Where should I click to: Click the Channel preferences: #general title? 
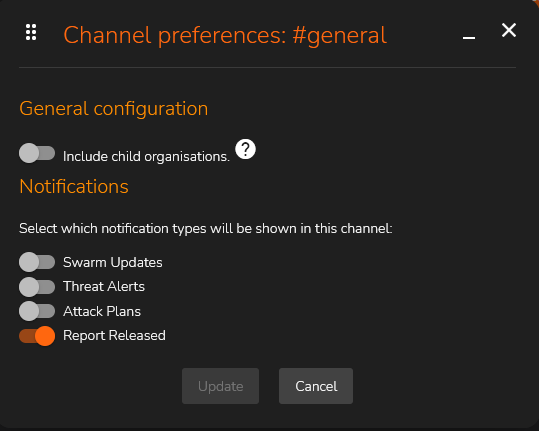click(x=225, y=35)
